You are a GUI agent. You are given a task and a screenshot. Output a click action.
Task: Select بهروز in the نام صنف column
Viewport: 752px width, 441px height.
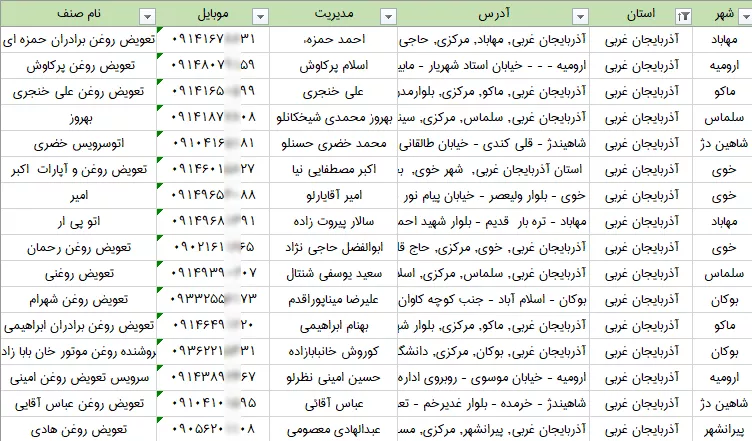pos(79,117)
